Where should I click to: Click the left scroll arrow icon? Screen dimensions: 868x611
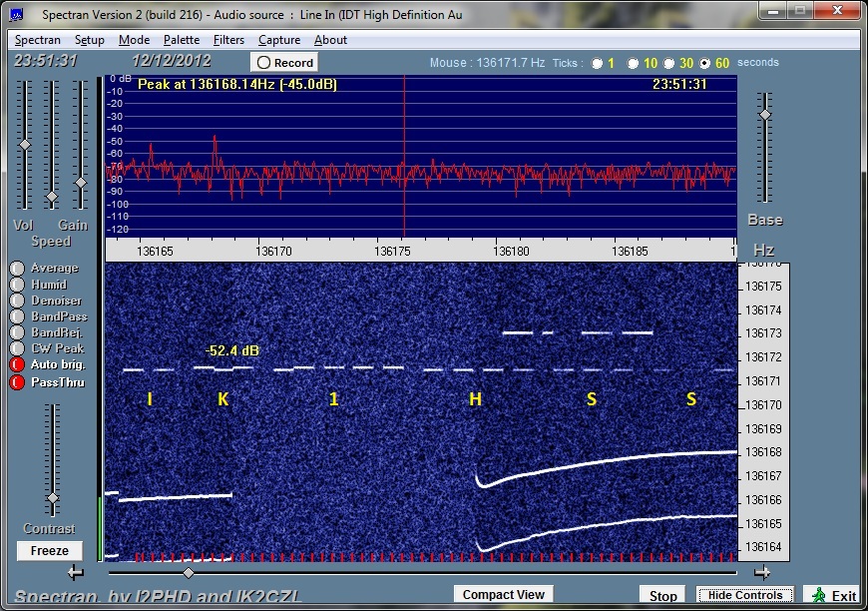(x=76, y=573)
